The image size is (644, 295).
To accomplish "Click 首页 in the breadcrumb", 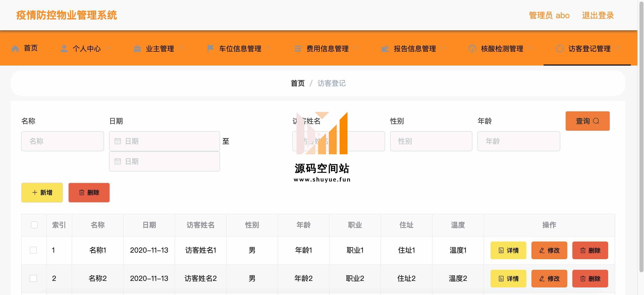I will (x=298, y=83).
